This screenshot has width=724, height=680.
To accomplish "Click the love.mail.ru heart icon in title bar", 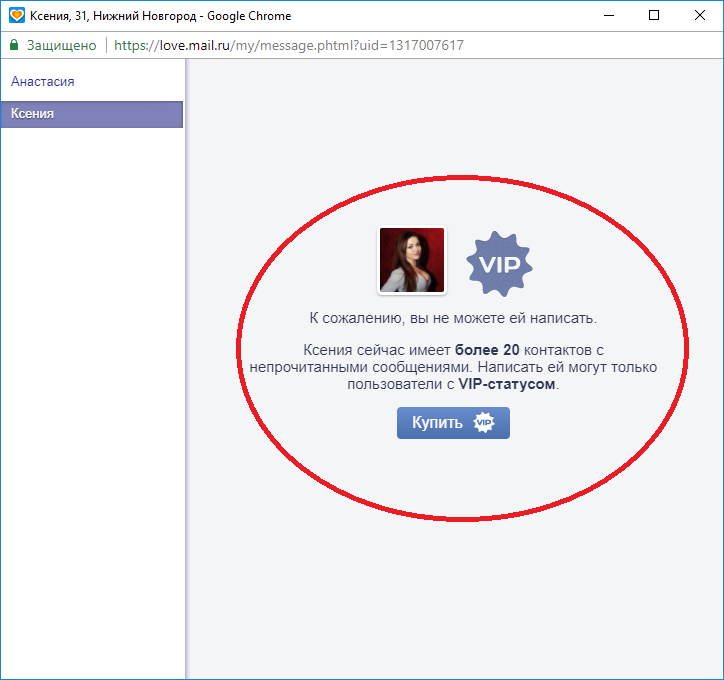I will pos(16,15).
